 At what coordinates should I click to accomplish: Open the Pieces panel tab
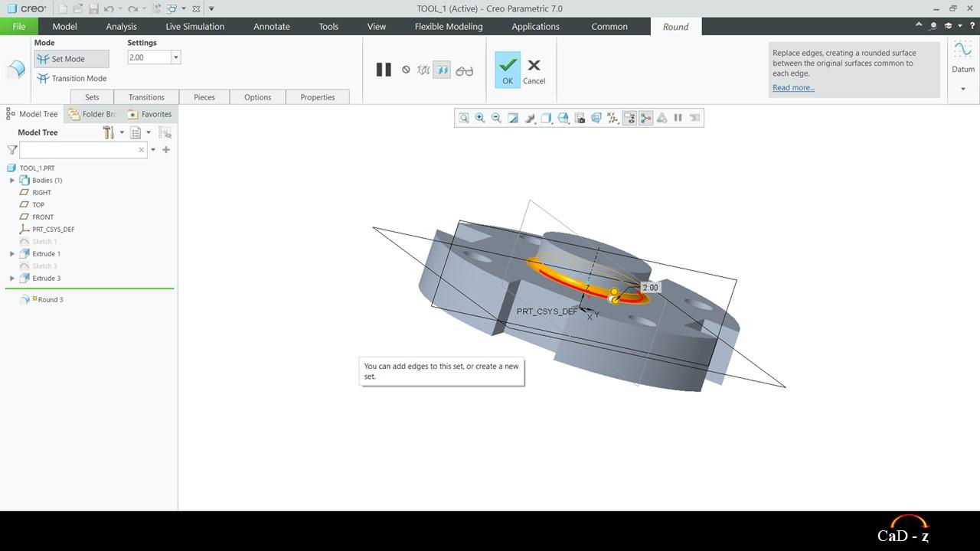tap(204, 97)
